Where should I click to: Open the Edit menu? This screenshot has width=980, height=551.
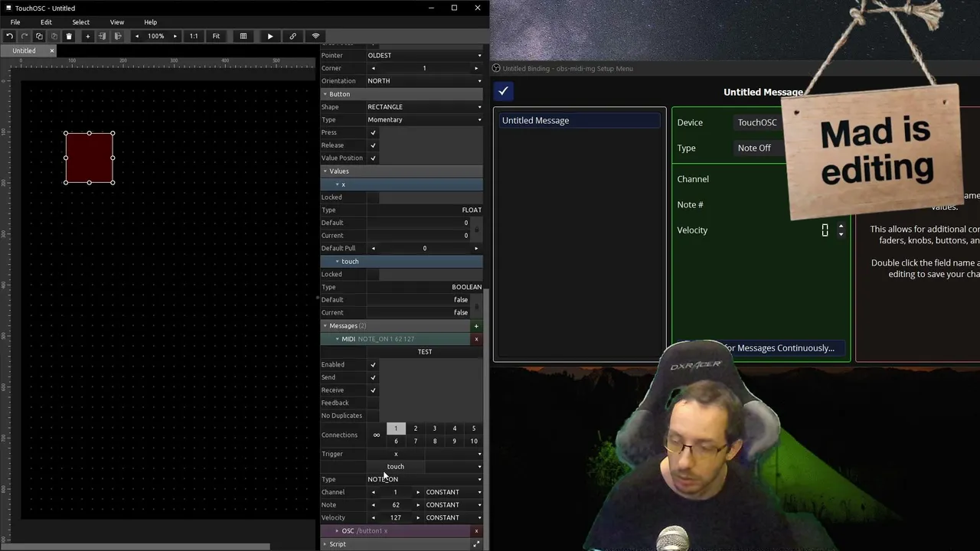[x=46, y=22]
